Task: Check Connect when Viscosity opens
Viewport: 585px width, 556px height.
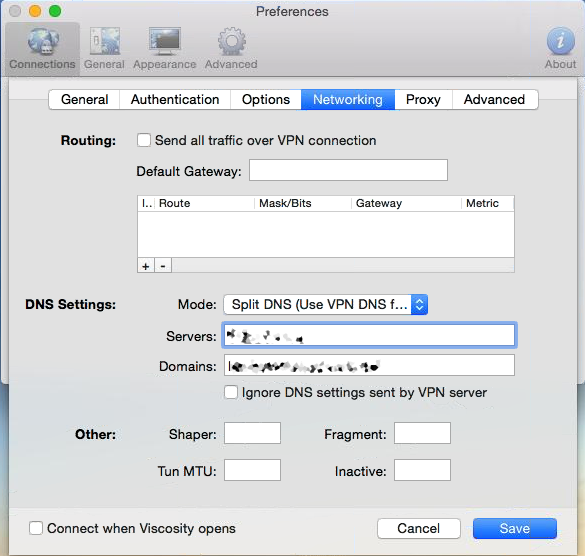Action: tap(36, 528)
